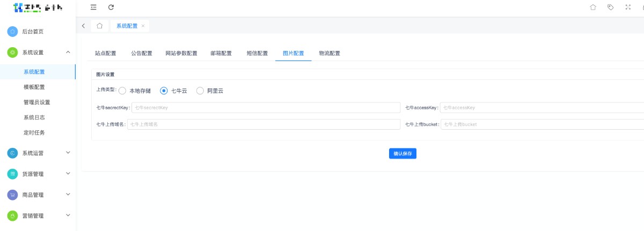Toggle fullscreen with the expand icon

point(628,8)
